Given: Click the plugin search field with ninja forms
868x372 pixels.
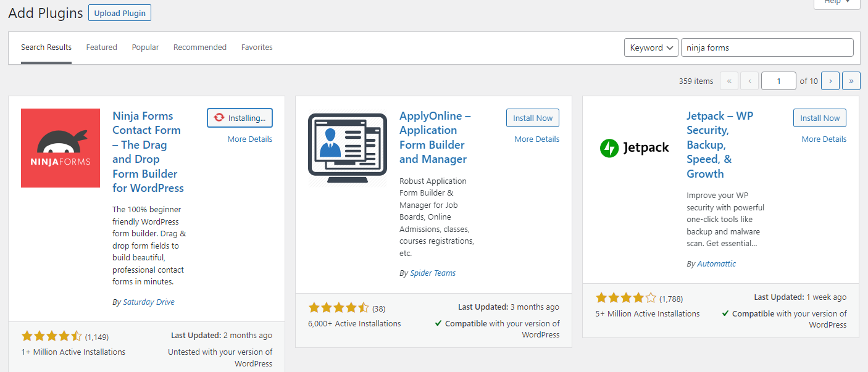Looking at the screenshot, I should point(767,48).
